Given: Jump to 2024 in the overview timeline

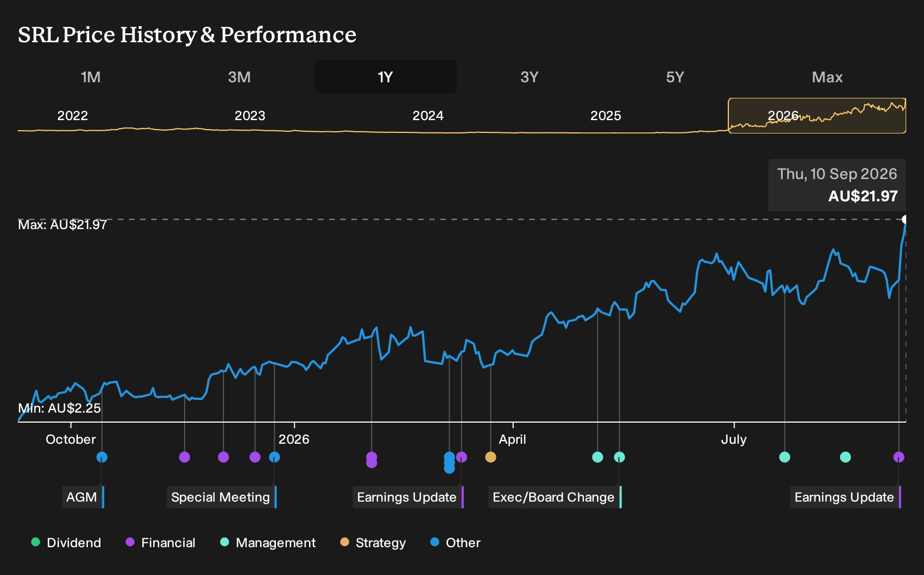Looking at the screenshot, I should click(x=428, y=116).
